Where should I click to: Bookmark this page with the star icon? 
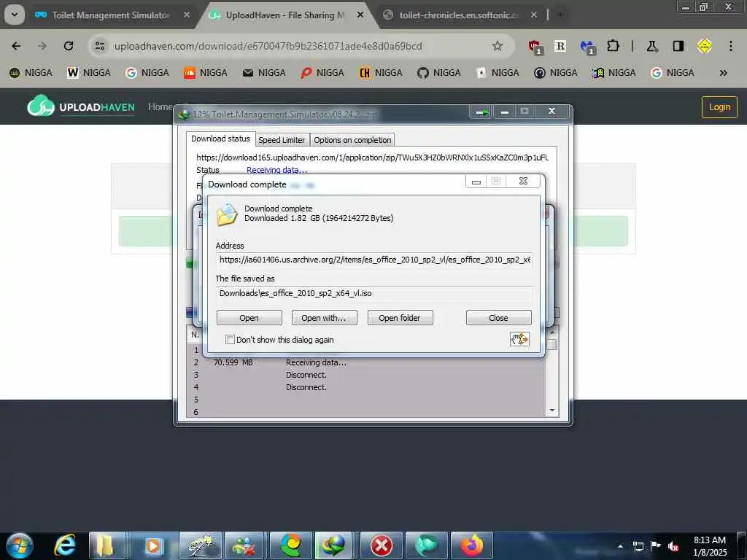(x=498, y=46)
